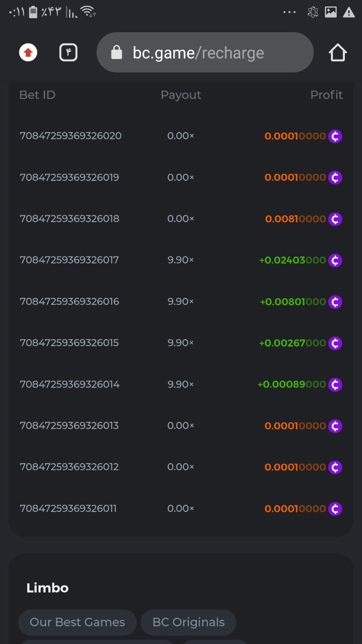The image size is (362, 644).
Task: Click the Profit column header
Action: (326, 95)
